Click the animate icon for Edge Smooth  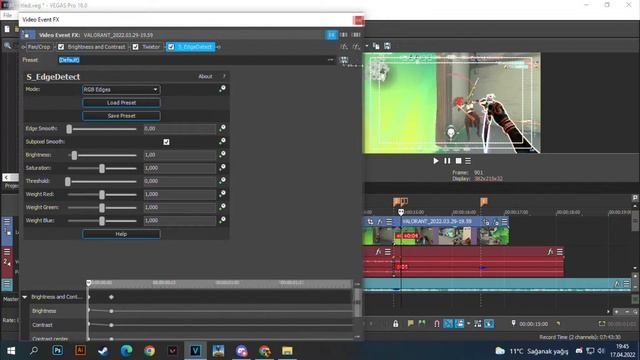point(222,128)
